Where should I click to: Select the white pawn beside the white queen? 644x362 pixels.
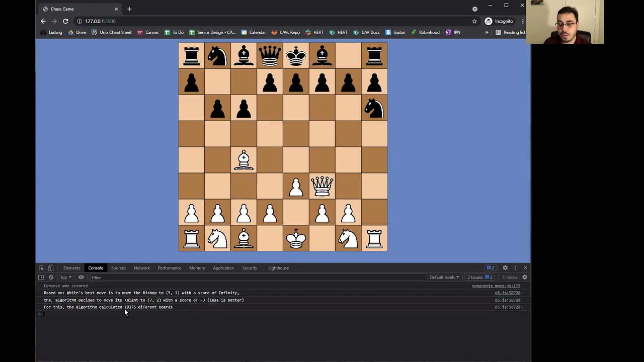[x=296, y=187]
